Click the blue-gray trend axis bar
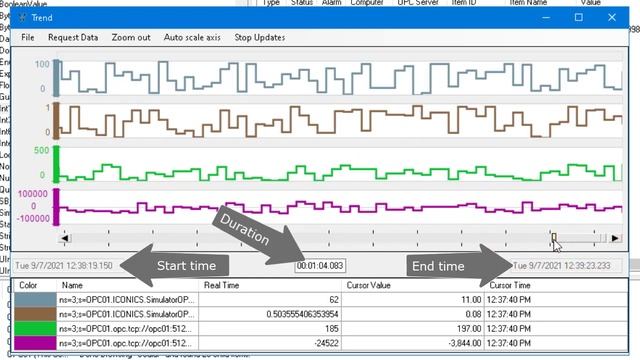 (x=56, y=78)
